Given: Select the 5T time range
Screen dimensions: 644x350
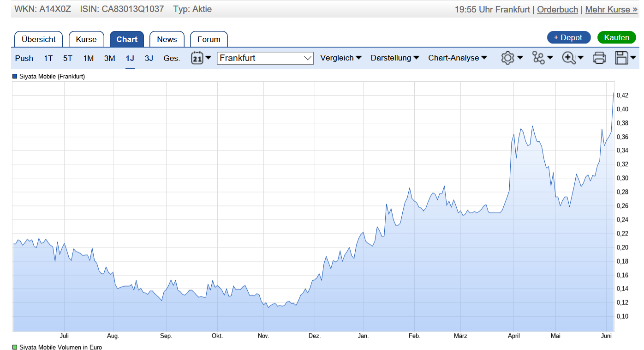Looking at the screenshot, I should click(x=68, y=58).
